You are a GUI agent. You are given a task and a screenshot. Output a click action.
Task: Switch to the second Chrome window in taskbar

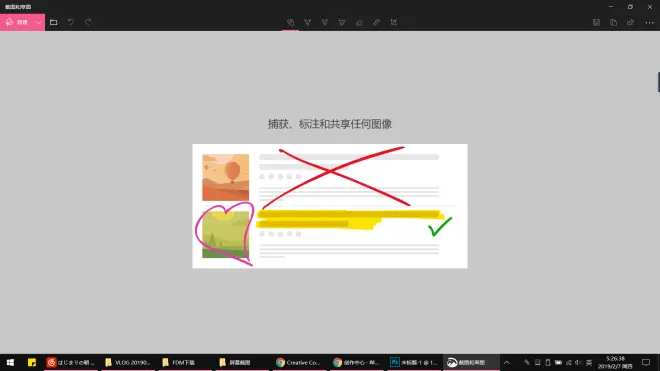point(356,362)
